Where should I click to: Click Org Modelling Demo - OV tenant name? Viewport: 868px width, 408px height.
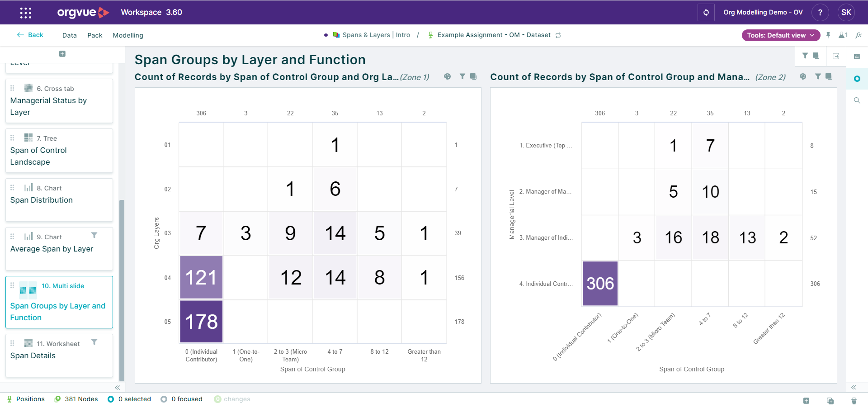763,12
